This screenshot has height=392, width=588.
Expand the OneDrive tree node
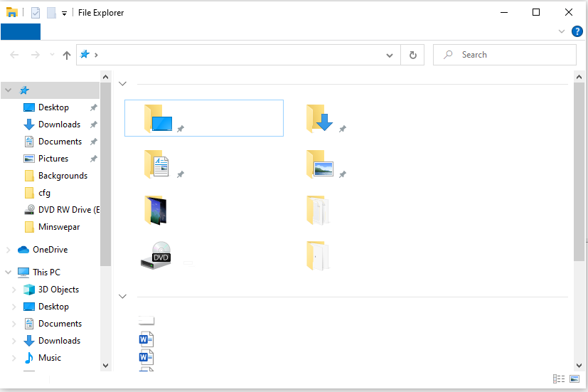9,250
